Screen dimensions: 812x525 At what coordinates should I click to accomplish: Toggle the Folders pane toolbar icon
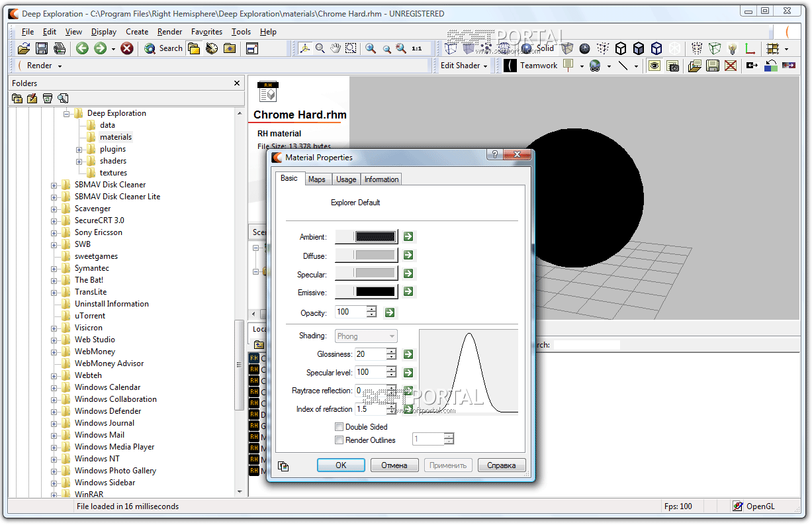click(194, 48)
